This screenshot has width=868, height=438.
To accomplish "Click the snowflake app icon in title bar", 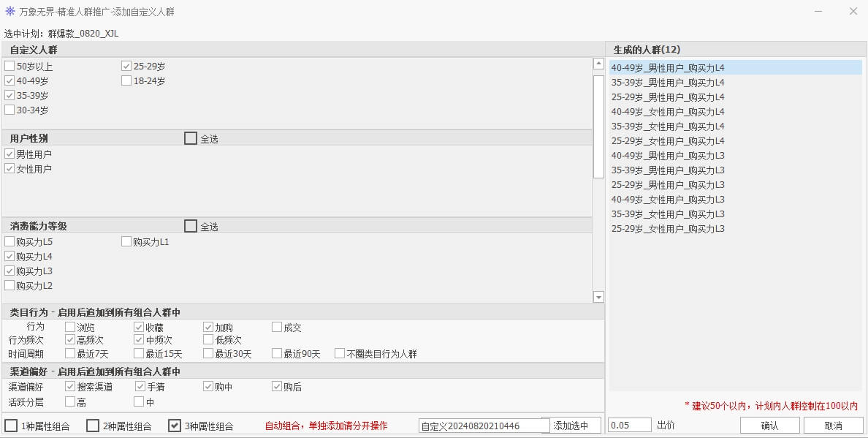I will point(9,11).
